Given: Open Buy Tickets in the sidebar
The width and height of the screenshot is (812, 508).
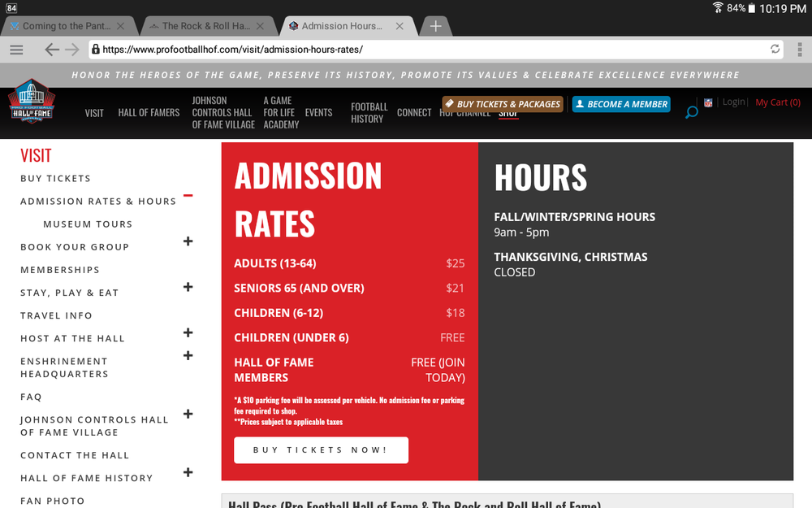Looking at the screenshot, I should pos(55,178).
